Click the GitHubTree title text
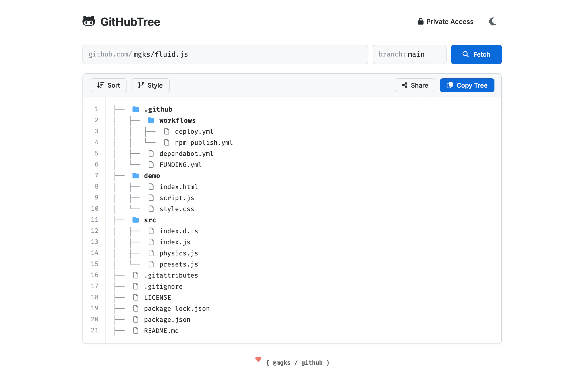Viewport: 588px width, 373px height. [x=130, y=22]
